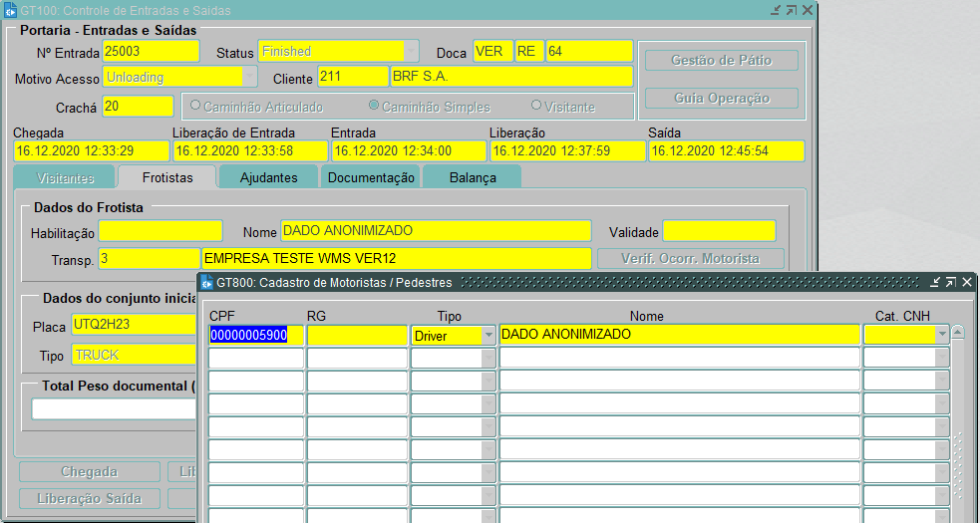This screenshot has width=980, height=523.
Task: Maximize the GT100 window
Action: 792,10
